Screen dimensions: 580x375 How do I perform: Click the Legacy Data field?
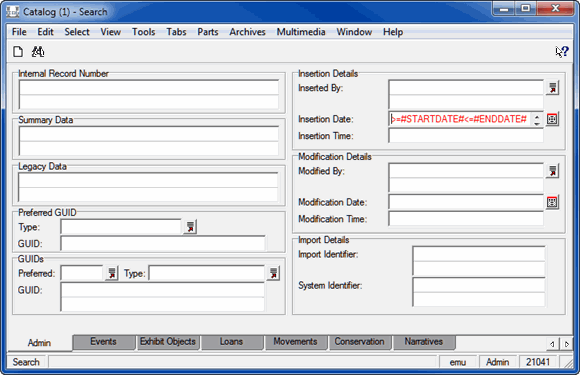click(148, 187)
